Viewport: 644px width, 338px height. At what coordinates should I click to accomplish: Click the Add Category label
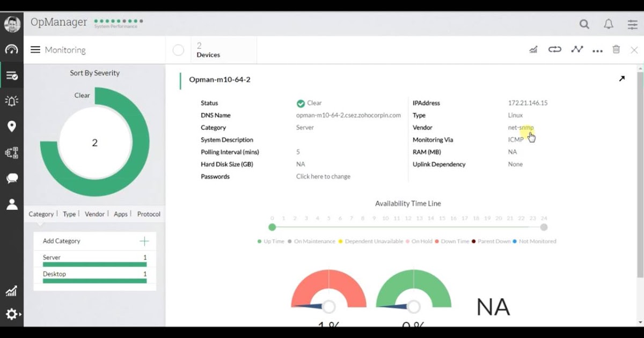61,241
